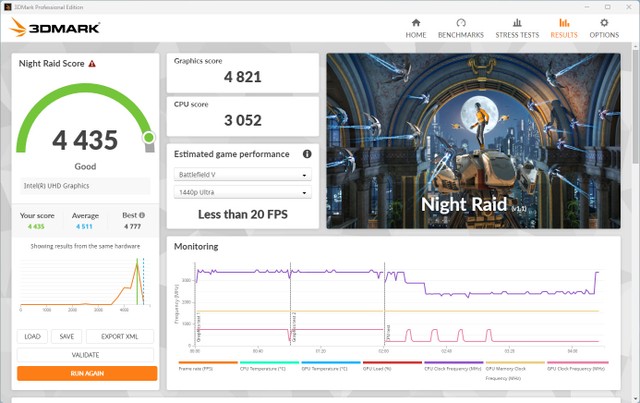Image resolution: width=640 pixels, height=403 pixels.
Task: Click the Graphics score value 4 821
Action: [242, 77]
